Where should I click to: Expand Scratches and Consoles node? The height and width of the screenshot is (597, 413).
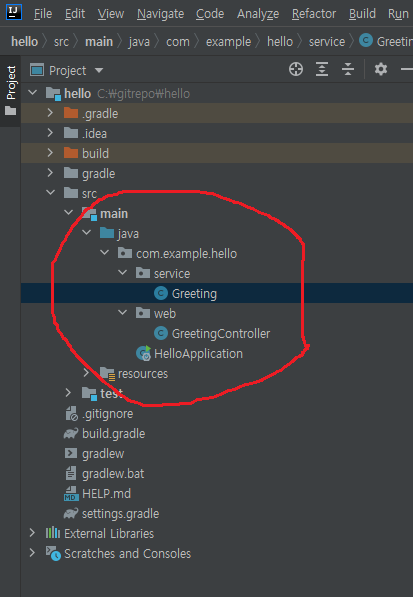(32, 552)
